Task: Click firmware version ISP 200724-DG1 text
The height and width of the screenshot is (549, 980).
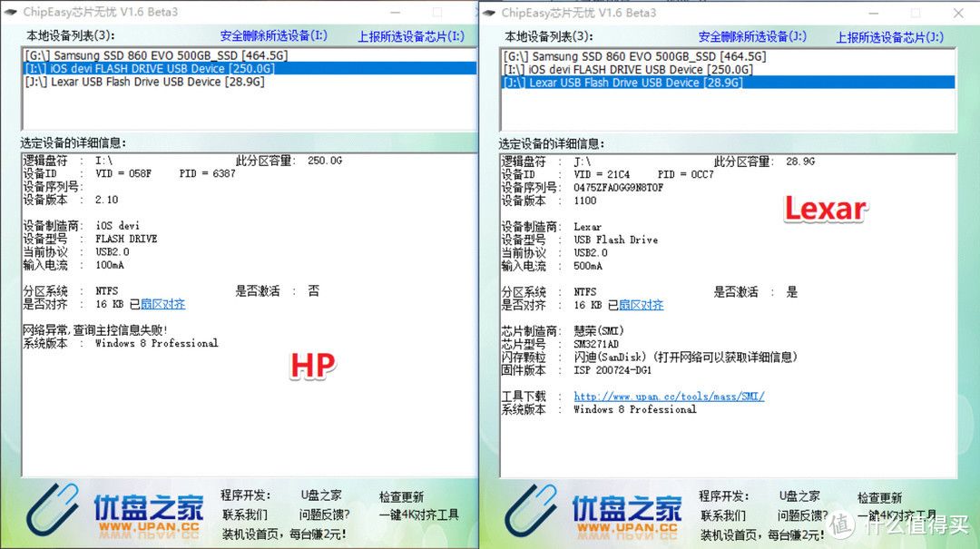Action: click(612, 370)
